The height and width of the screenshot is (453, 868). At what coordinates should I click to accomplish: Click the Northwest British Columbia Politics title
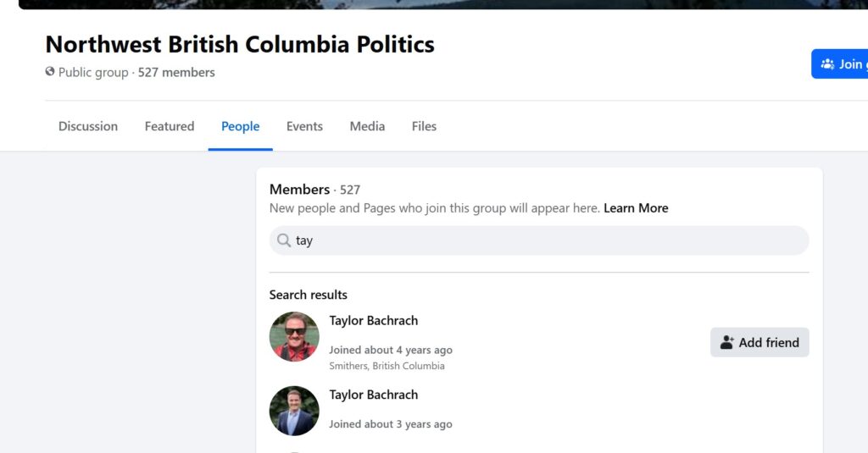[x=240, y=44]
